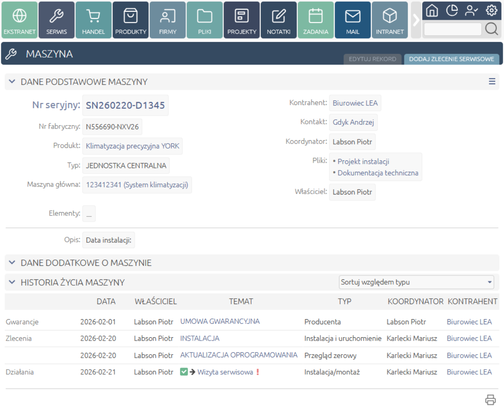Open the settings gear icon

pos(491,11)
